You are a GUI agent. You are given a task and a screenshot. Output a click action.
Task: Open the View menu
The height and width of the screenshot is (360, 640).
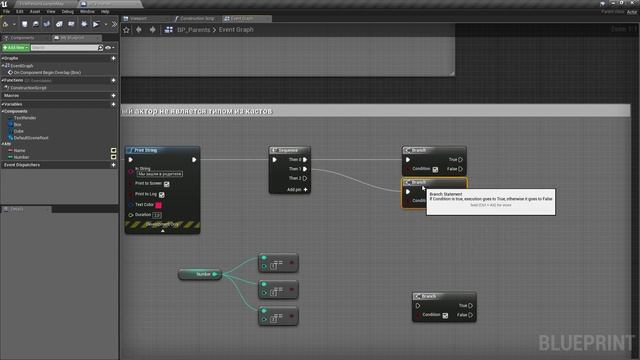[51, 11]
